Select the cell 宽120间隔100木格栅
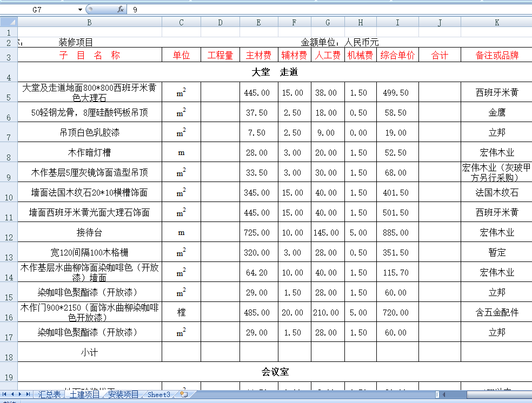532x403 pixels. (90, 252)
